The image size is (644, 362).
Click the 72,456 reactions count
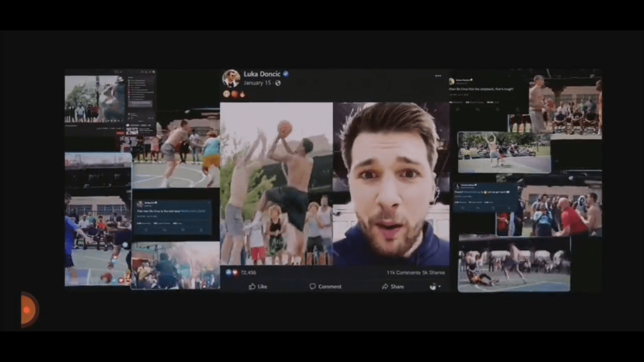coord(248,273)
